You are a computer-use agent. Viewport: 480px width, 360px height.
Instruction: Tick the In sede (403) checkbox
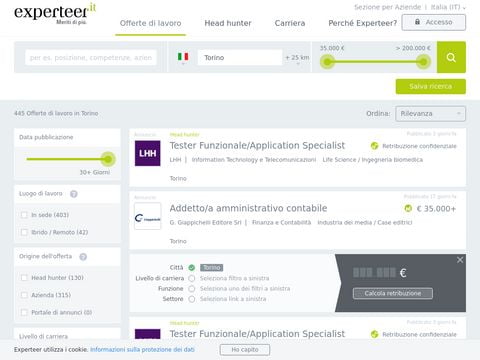pos(24,215)
